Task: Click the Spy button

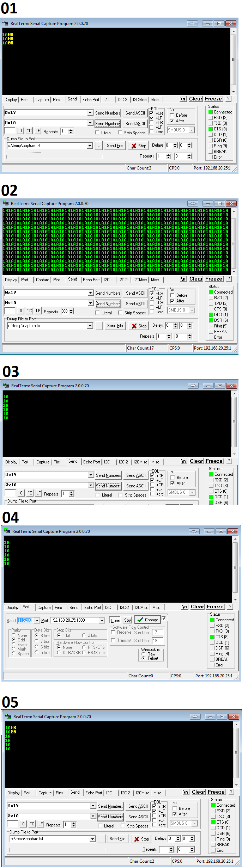Action: (x=128, y=620)
